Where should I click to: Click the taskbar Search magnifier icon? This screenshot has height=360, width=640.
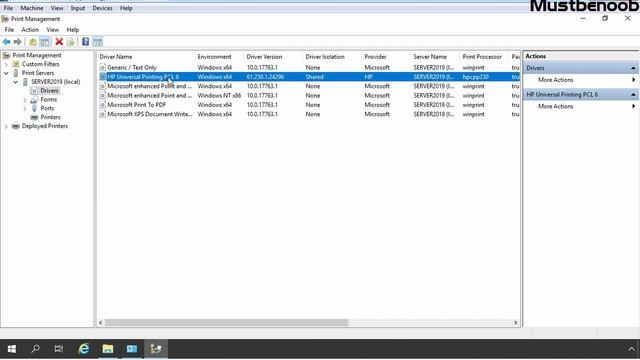point(36,349)
